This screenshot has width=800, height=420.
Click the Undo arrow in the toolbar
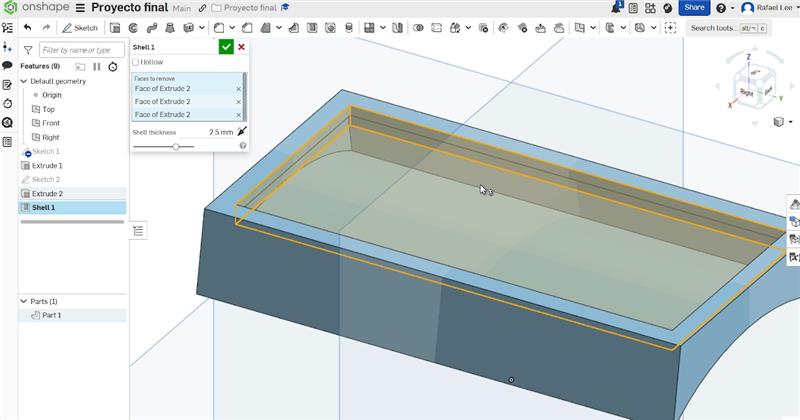click(x=28, y=28)
